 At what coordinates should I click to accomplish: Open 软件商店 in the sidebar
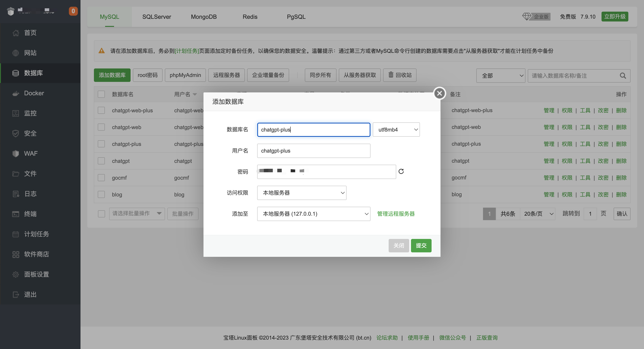pos(36,254)
